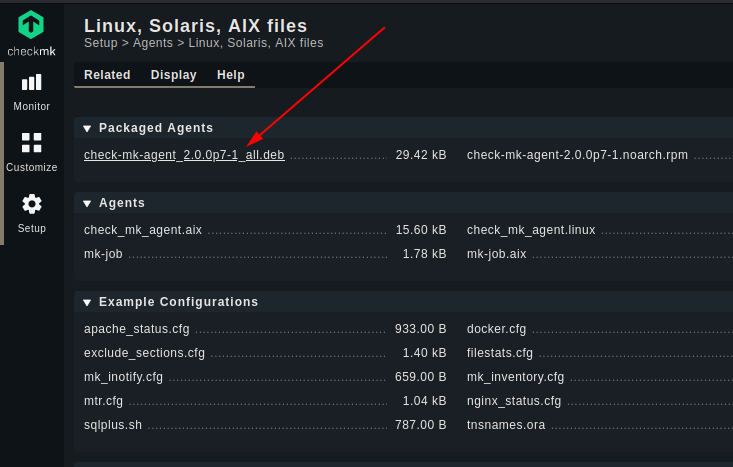Open the Related menu

(107, 75)
